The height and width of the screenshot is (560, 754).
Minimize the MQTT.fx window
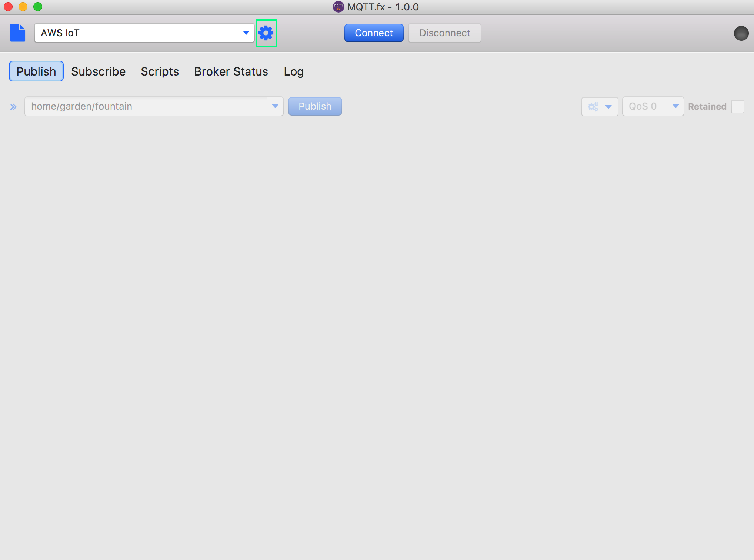click(x=23, y=7)
